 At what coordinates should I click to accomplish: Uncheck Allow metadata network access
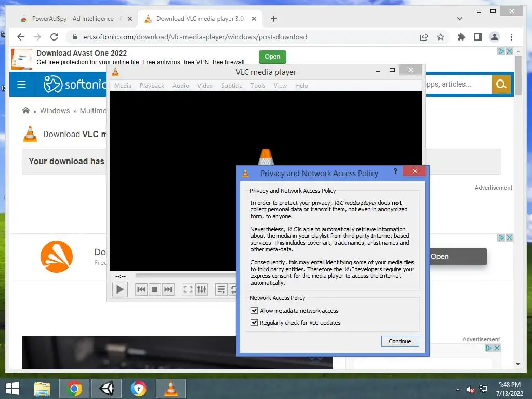(x=254, y=311)
